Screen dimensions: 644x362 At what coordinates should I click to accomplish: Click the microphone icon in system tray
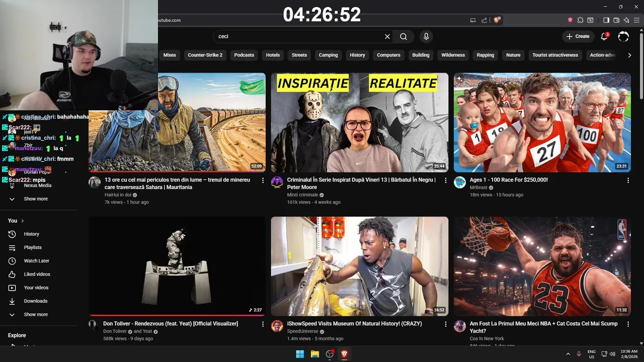point(579,354)
